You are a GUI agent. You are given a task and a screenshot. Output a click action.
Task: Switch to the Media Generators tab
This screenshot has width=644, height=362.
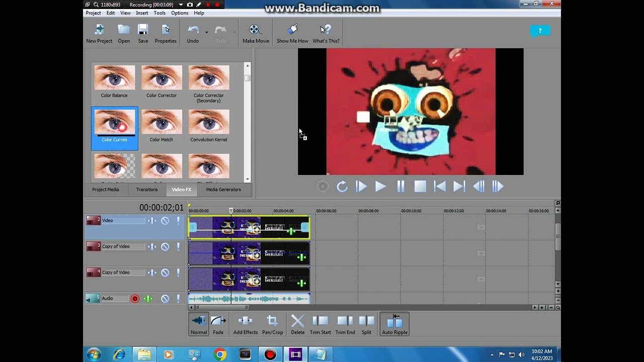tap(223, 190)
